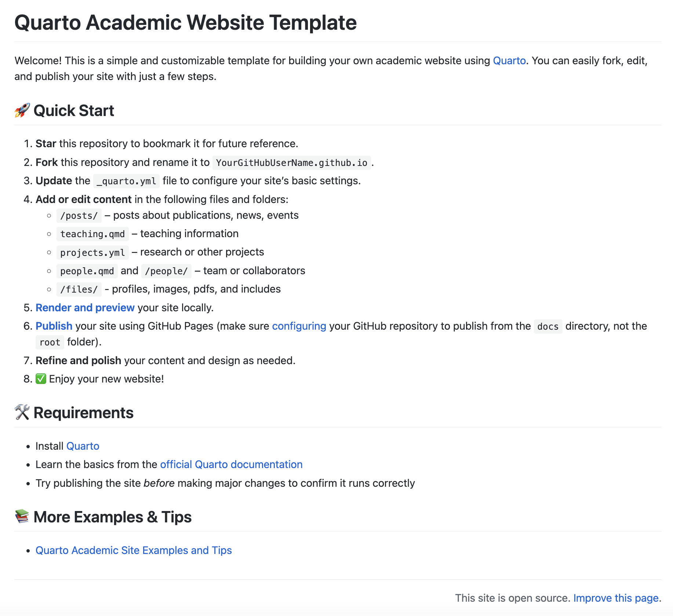Follow the Publish link in step 6
The height and width of the screenshot is (616, 673).
tap(54, 326)
